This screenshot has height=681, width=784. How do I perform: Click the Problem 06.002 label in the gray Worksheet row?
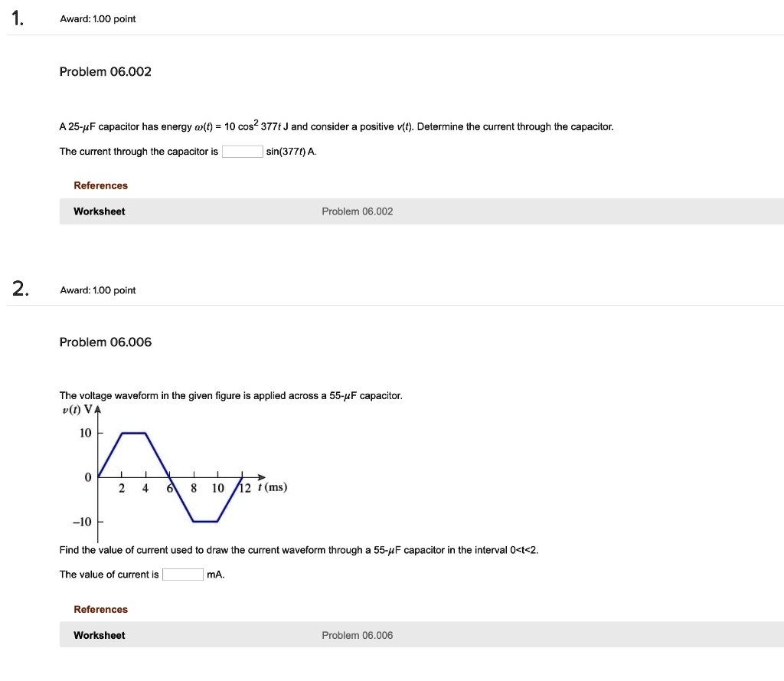(357, 211)
